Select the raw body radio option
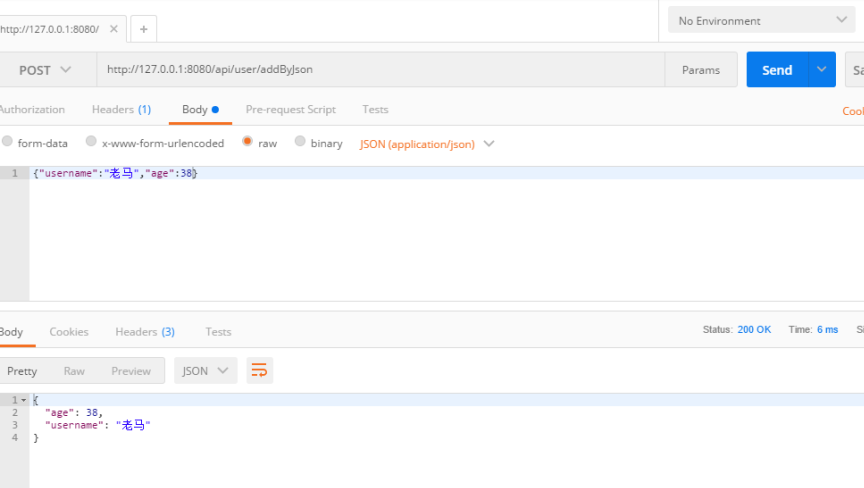 coord(247,142)
